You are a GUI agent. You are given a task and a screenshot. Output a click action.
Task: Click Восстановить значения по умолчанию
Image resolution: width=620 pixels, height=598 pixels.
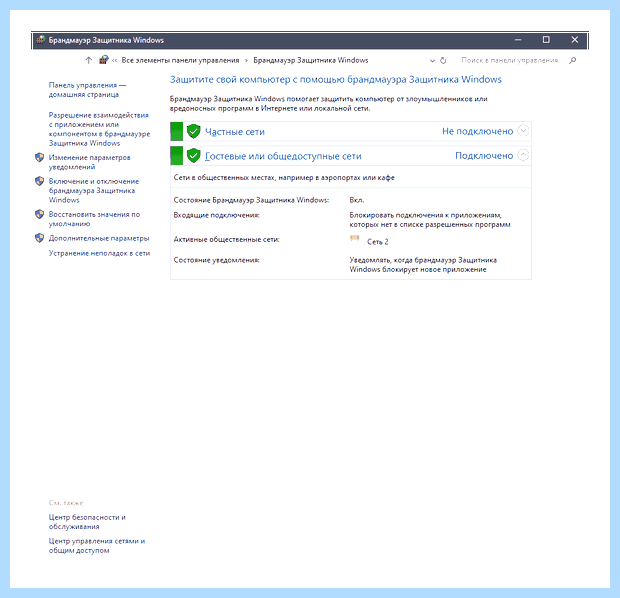point(94,219)
